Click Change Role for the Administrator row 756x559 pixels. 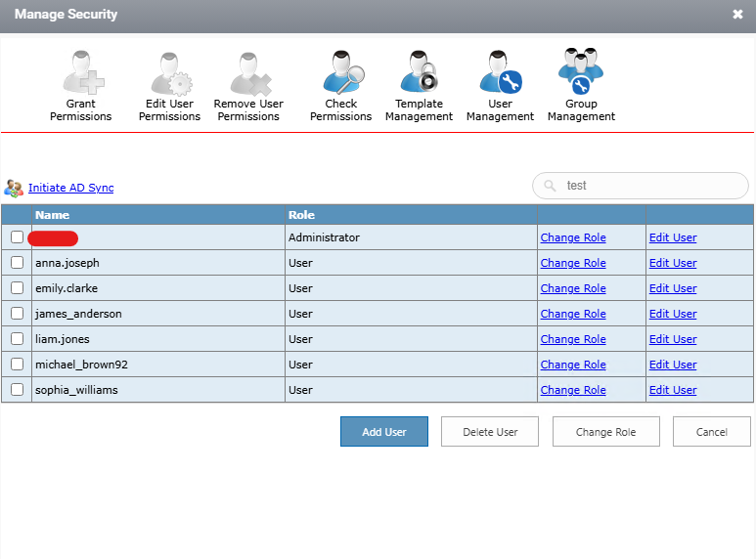(573, 237)
